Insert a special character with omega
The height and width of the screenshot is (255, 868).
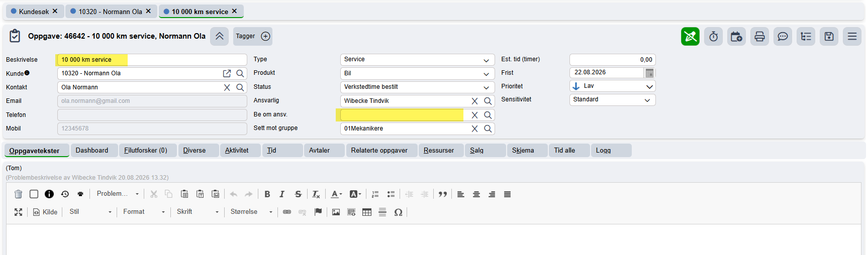(x=398, y=212)
